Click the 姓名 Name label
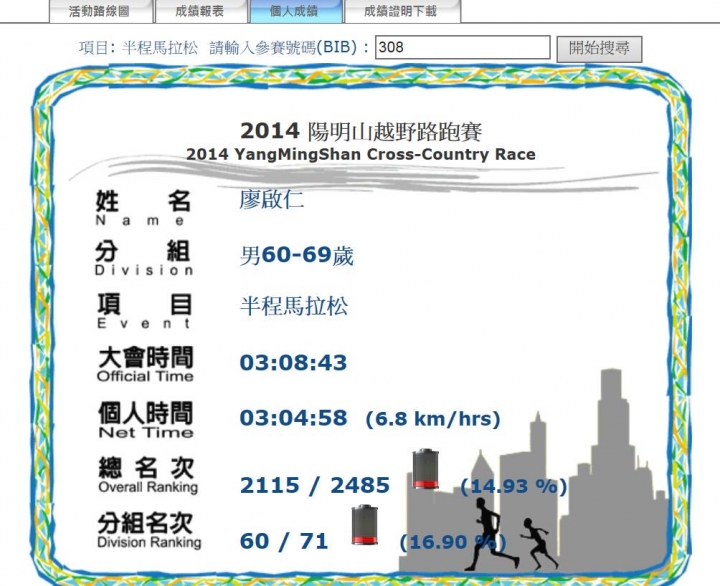 coord(143,208)
